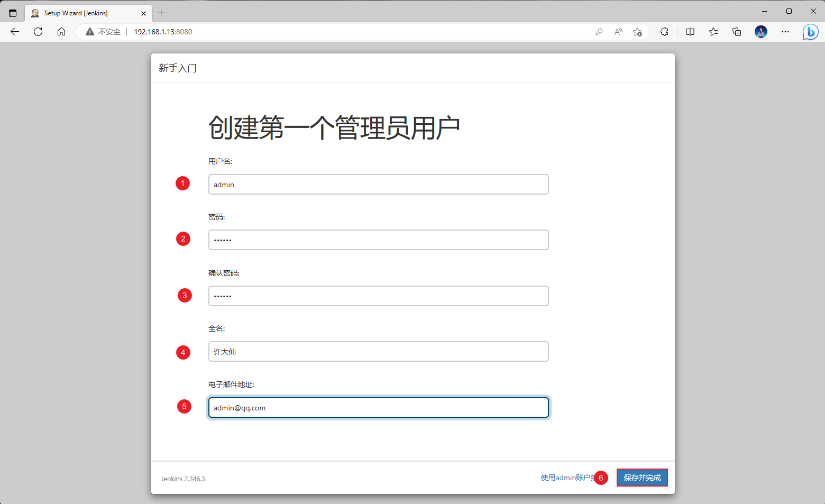The image size is (825, 504).
Task: Click the 全名 label
Action: (216, 328)
